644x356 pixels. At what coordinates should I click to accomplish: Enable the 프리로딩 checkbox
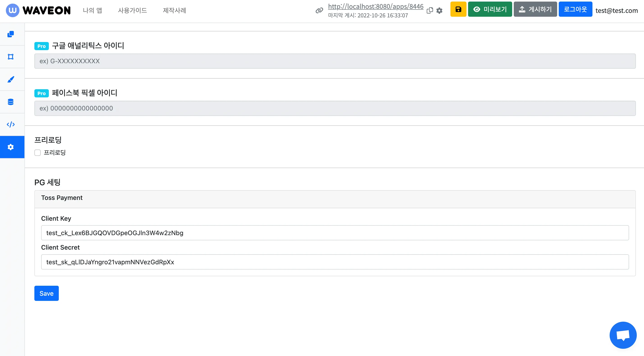coord(38,153)
